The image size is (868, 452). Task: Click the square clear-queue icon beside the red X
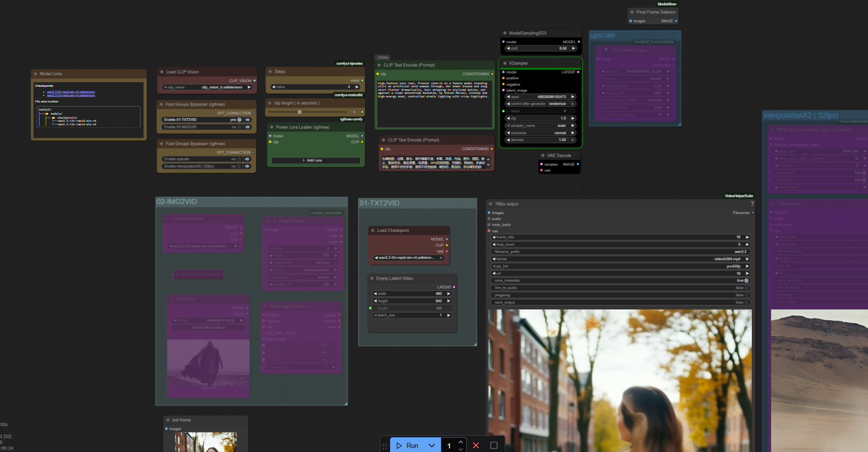click(x=494, y=445)
